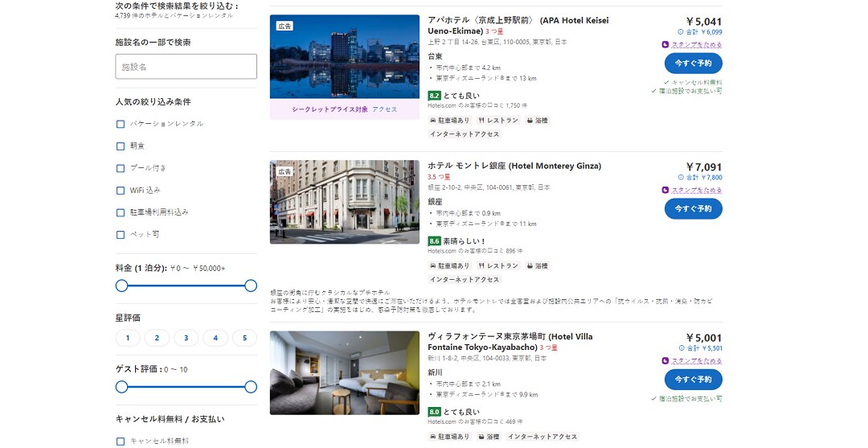Click the インターネットアクセス tag for Monterey Ginza
The height and width of the screenshot is (448, 868).
coord(465,280)
